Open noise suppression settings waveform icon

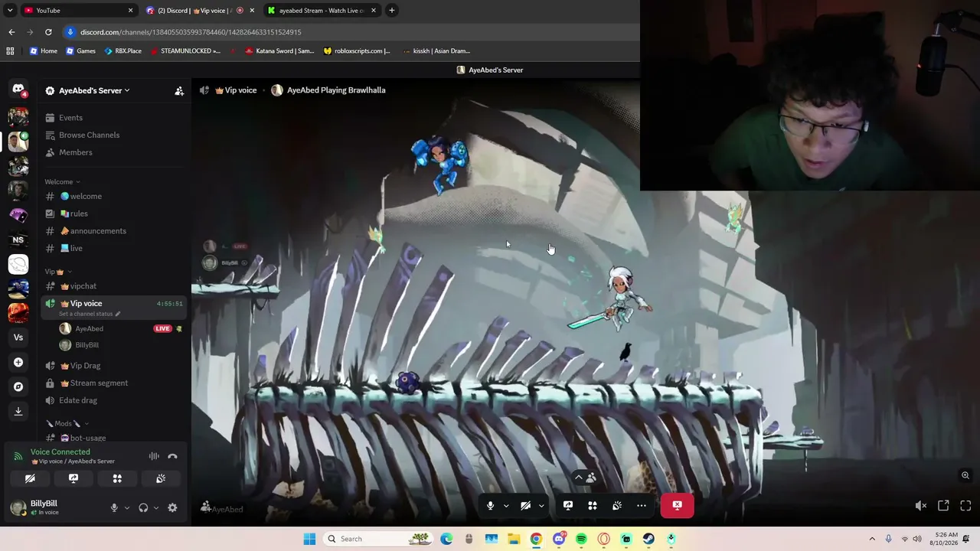[x=154, y=457]
